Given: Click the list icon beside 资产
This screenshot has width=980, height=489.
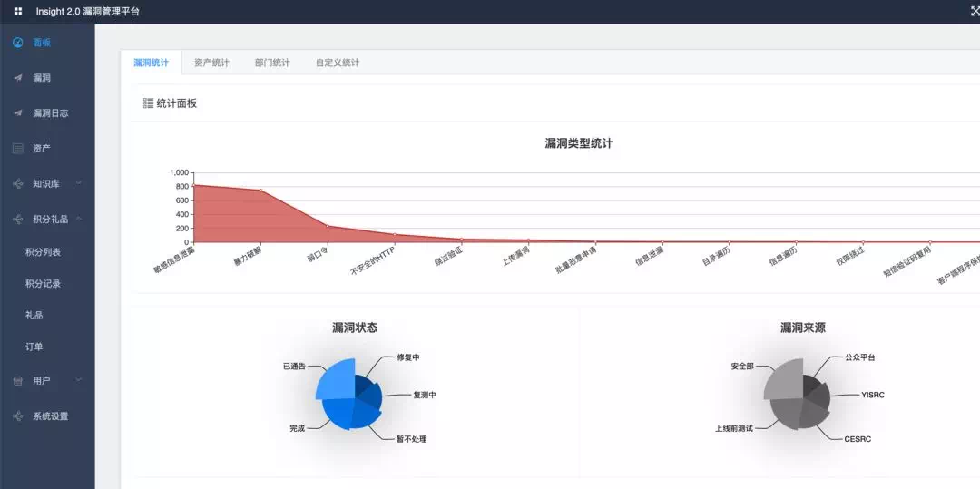Looking at the screenshot, I should [18, 148].
